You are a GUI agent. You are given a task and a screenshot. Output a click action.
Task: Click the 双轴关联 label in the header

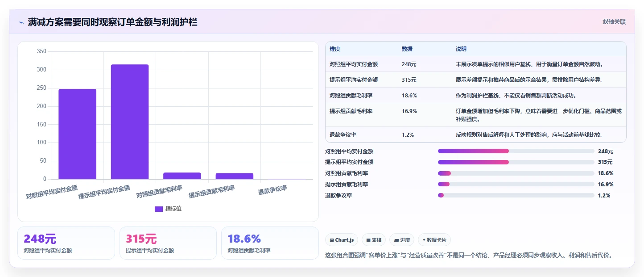pos(614,22)
